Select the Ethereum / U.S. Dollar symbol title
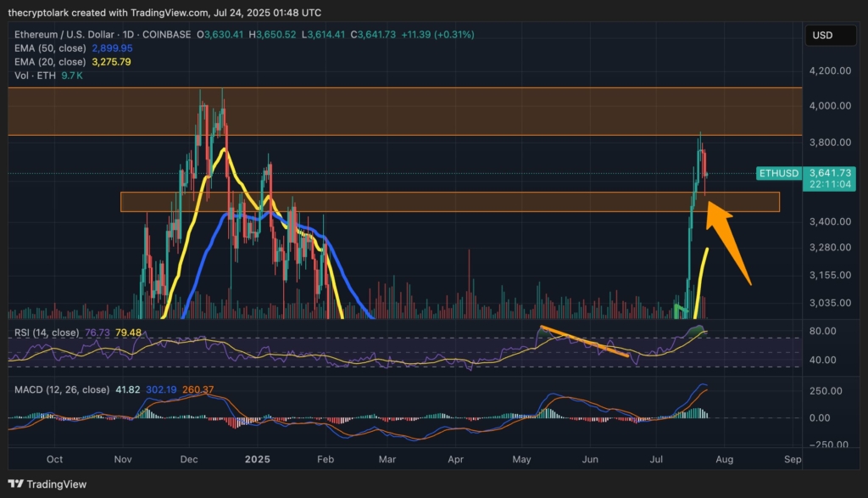The height and width of the screenshot is (498, 868). click(x=64, y=34)
